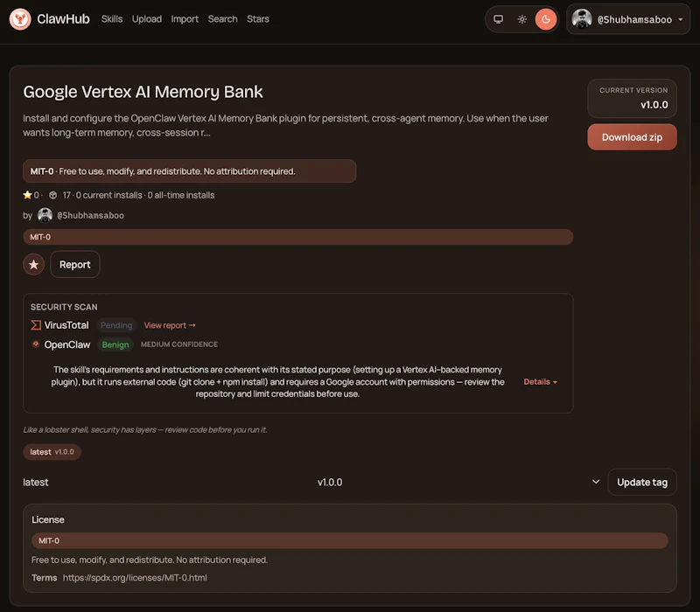
Task: Click the License section heading
Action: click(48, 519)
